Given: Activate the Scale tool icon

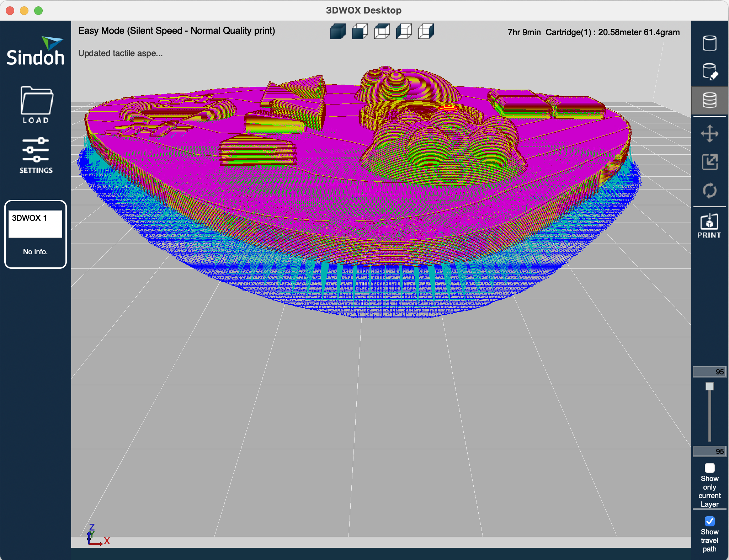Looking at the screenshot, I should coord(709,162).
